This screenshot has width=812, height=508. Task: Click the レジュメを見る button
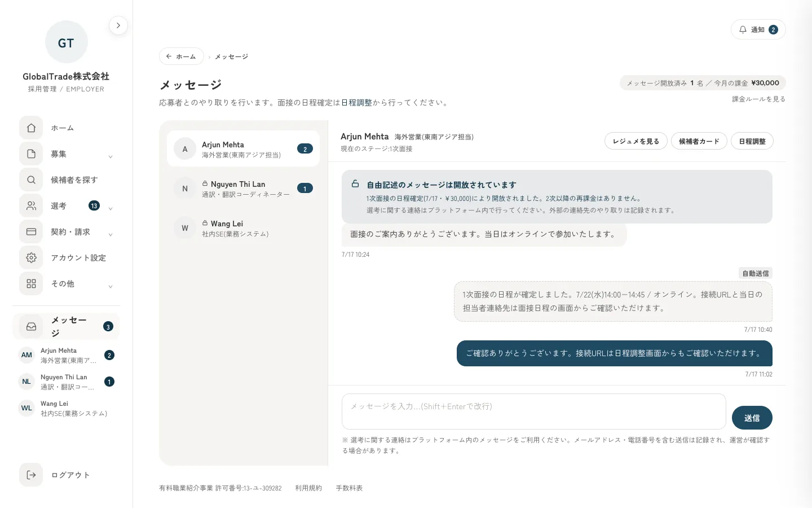pyautogui.click(x=636, y=141)
